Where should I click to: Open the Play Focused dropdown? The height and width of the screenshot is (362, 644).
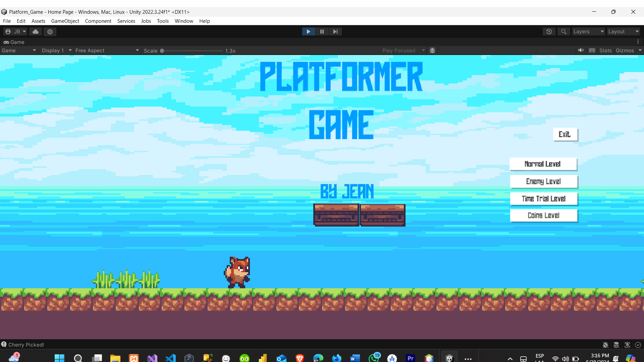click(404, 51)
